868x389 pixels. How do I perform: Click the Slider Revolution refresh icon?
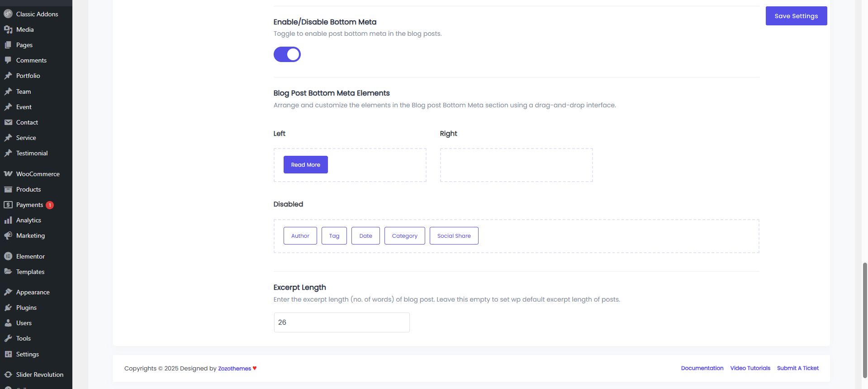coord(8,375)
